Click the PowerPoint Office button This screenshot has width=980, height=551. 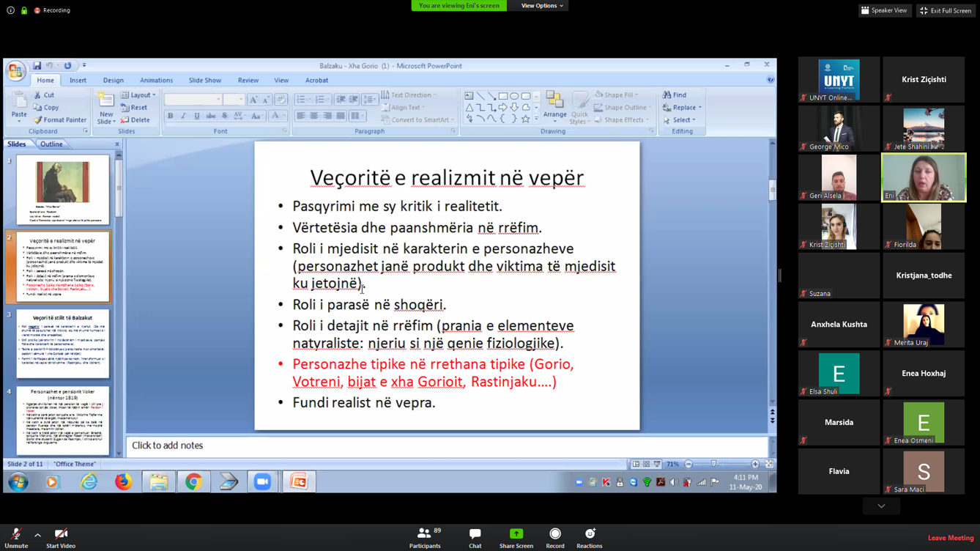tap(15, 71)
